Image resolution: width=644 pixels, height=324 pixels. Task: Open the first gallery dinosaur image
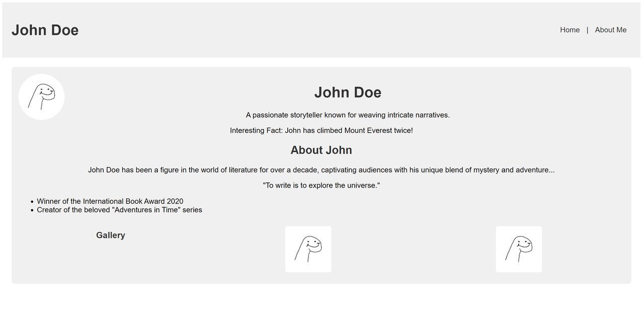pyautogui.click(x=308, y=249)
